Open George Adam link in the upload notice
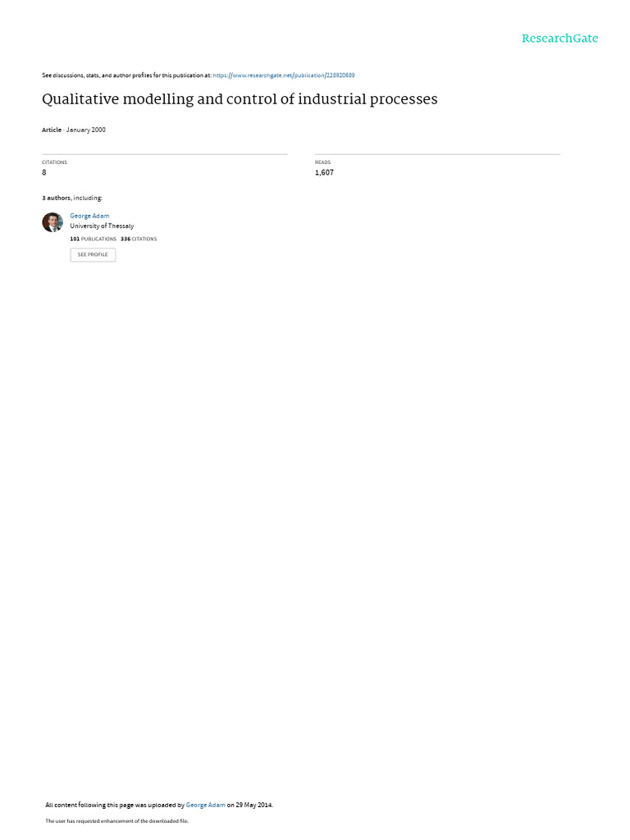 pos(206,805)
